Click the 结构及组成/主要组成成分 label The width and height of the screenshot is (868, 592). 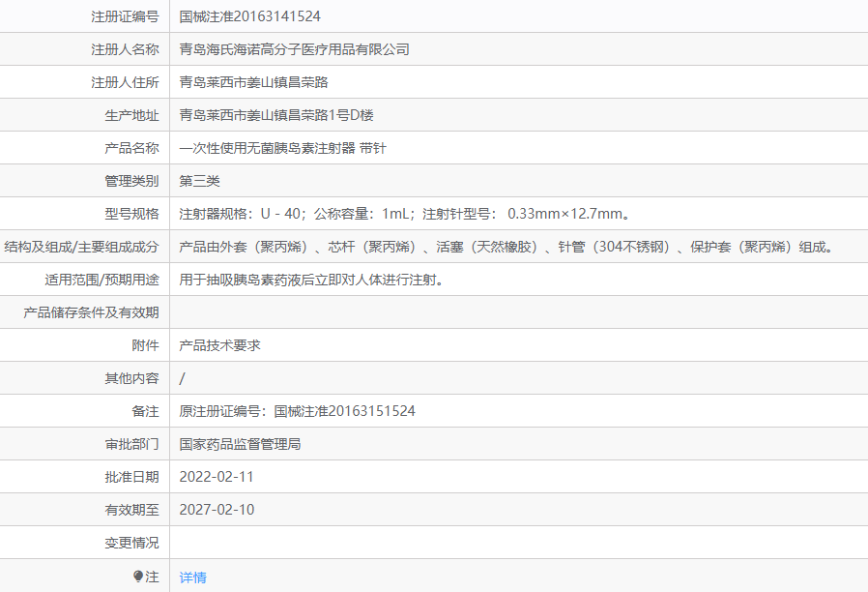tap(81, 247)
